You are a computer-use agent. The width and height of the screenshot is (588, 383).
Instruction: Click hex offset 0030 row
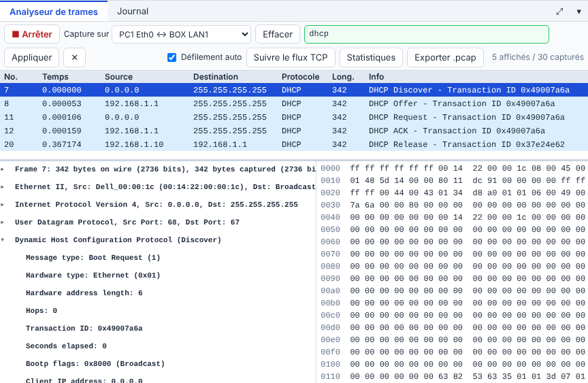[x=453, y=205]
